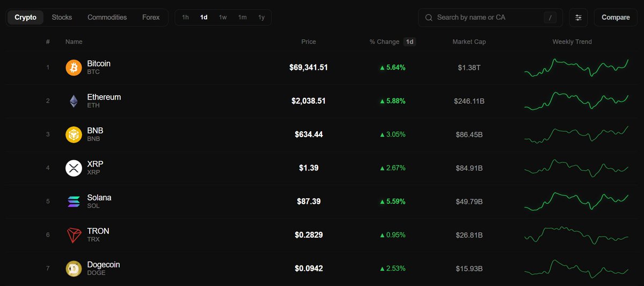Open the XRP name link
The height and width of the screenshot is (286, 644).
click(x=95, y=164)
